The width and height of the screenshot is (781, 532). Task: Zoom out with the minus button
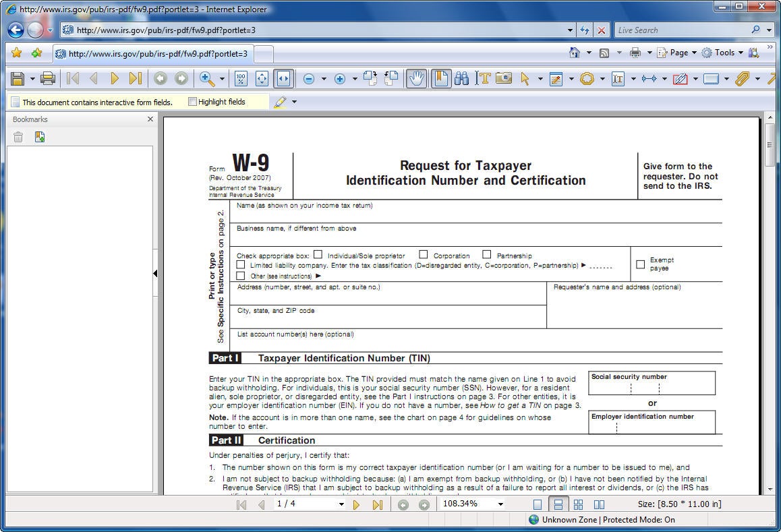pos(309,79)
